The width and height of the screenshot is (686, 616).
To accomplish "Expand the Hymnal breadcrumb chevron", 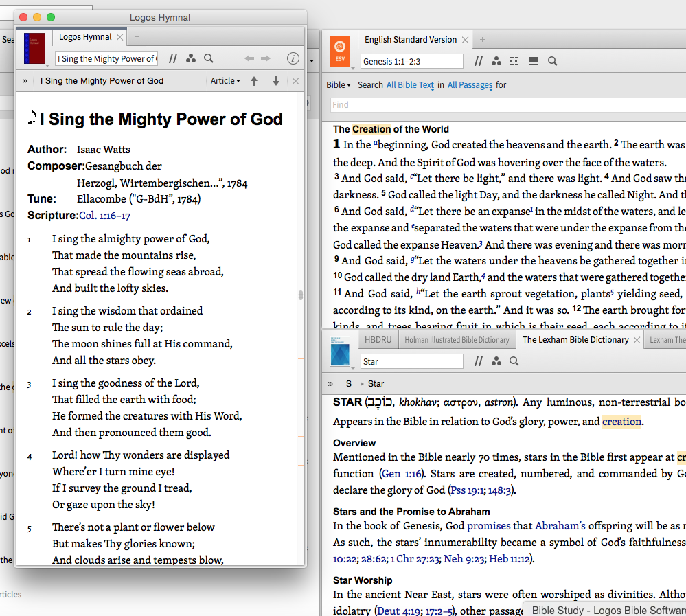I will (25, 81).
